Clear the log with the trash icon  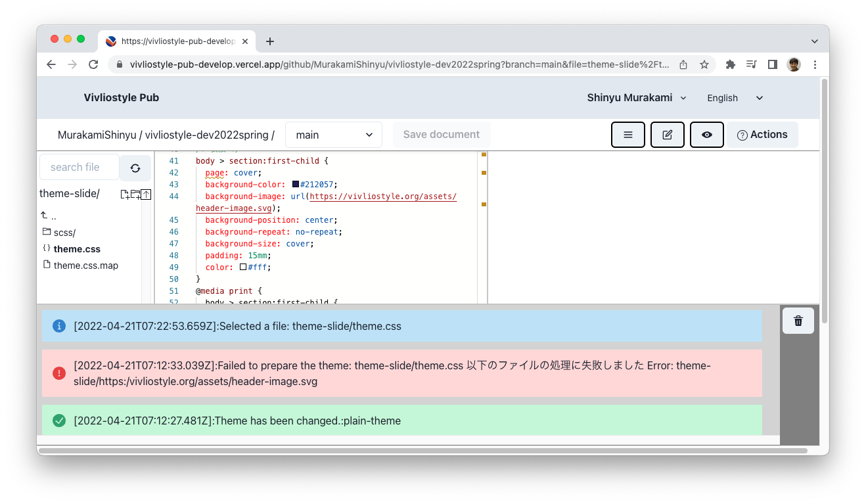pos(798,321)
